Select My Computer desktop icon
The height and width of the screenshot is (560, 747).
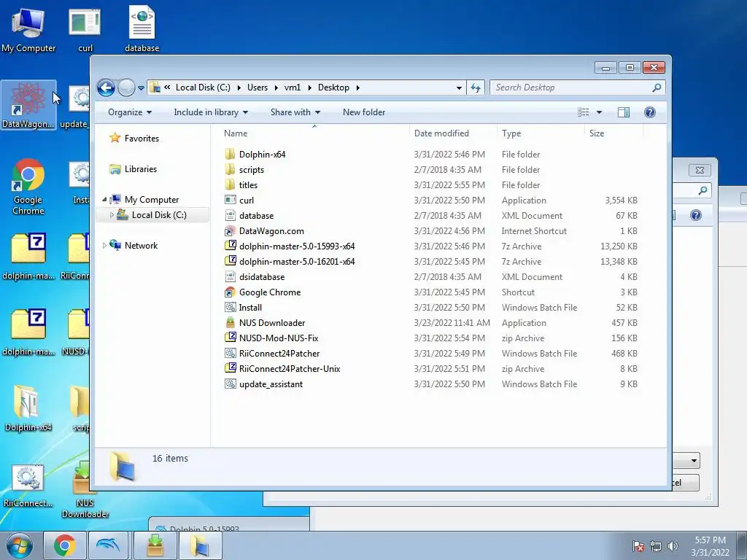tap(28, 29)
